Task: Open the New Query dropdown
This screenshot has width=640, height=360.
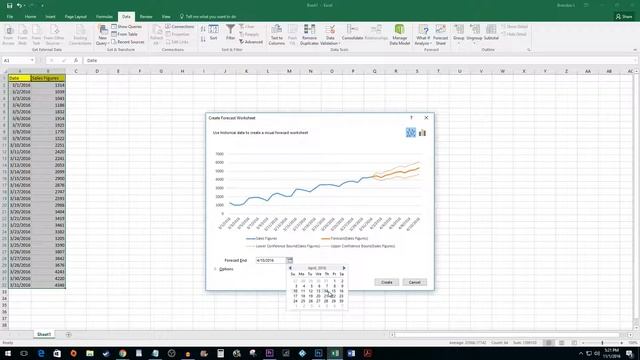Action: point(102,35)
